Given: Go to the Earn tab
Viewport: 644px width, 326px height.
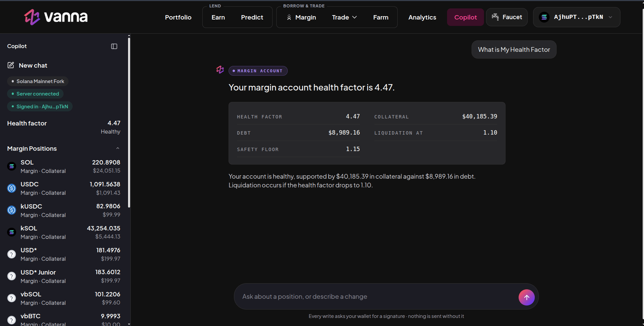Looking at the screenshot, I should click(x=218, y=17).
